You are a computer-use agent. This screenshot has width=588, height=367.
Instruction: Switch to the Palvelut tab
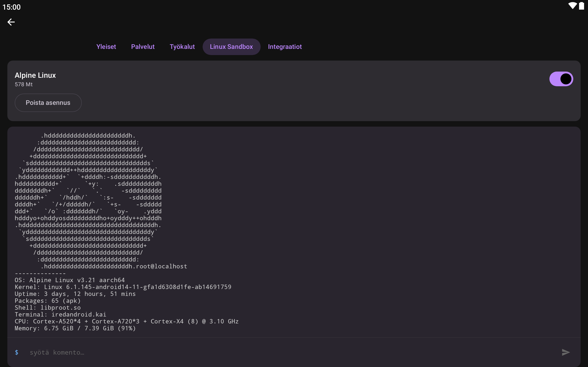pyautogui.click(x=143, y=47)
